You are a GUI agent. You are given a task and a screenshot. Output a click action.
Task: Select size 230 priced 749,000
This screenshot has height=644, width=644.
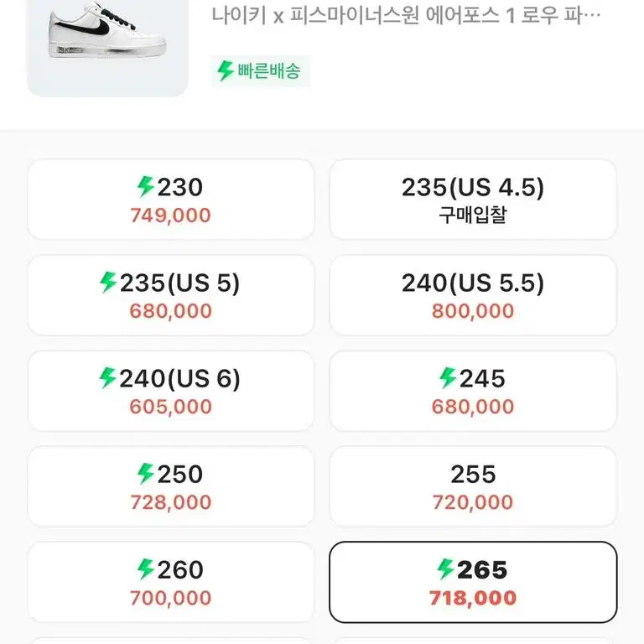(x=171, y=200)
